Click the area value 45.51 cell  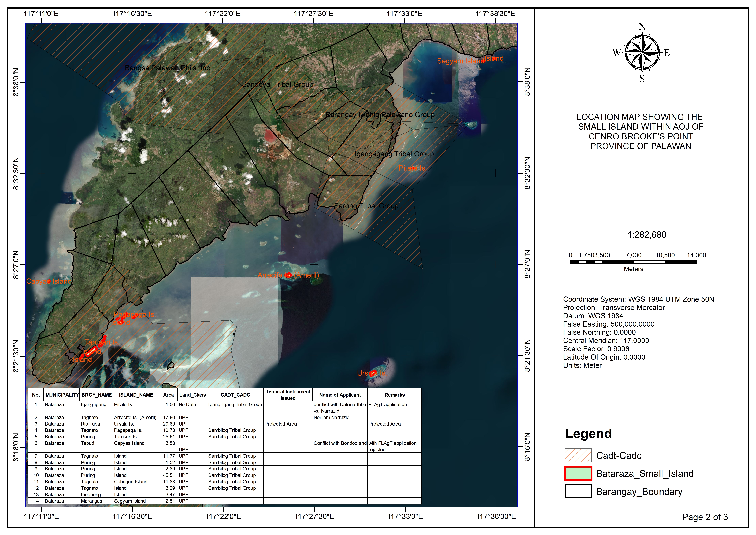[168, 475]
